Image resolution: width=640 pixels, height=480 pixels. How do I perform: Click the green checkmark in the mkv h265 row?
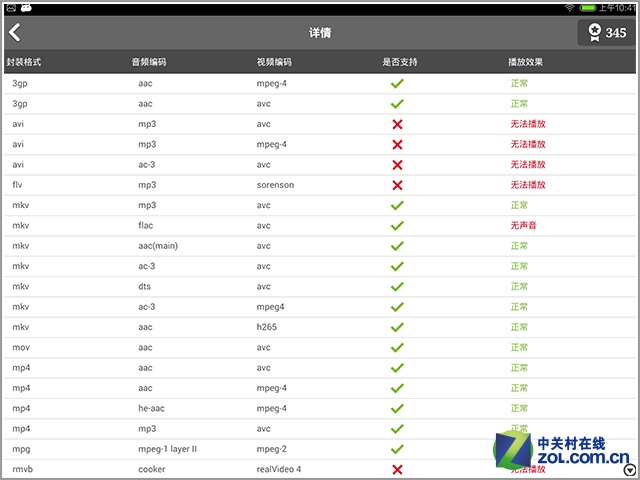[397, 327]
